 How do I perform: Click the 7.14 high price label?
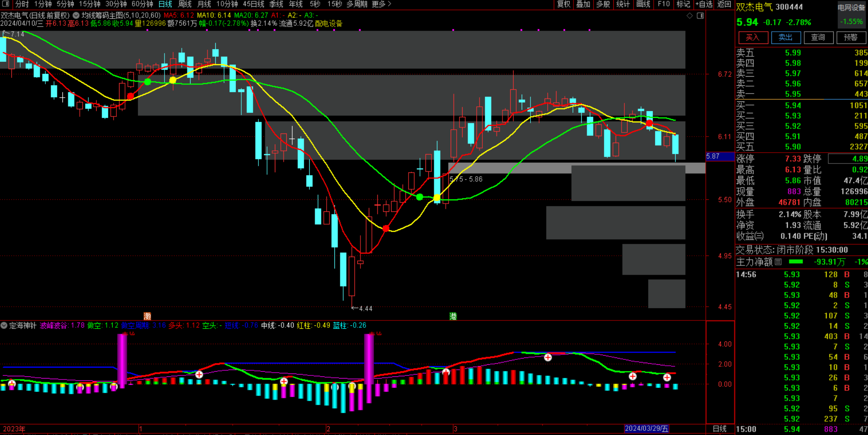click(17, 34)
